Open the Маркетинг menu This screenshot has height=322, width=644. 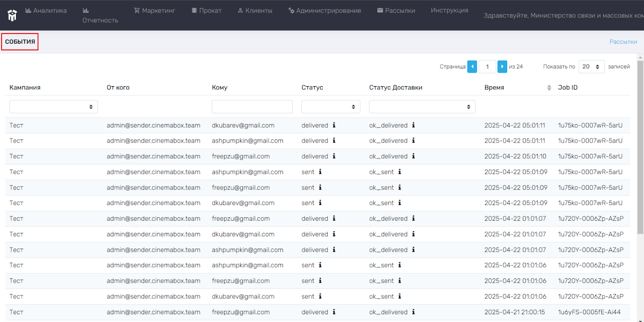155,10
